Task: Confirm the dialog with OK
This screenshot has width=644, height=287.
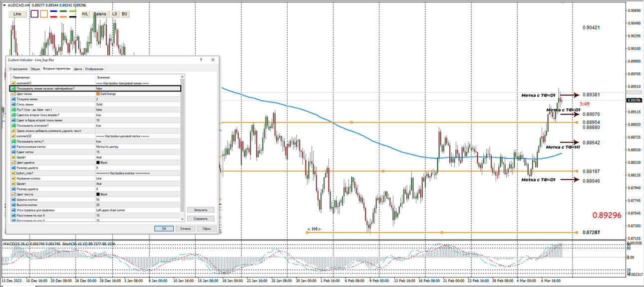Action: pos(164,228)
